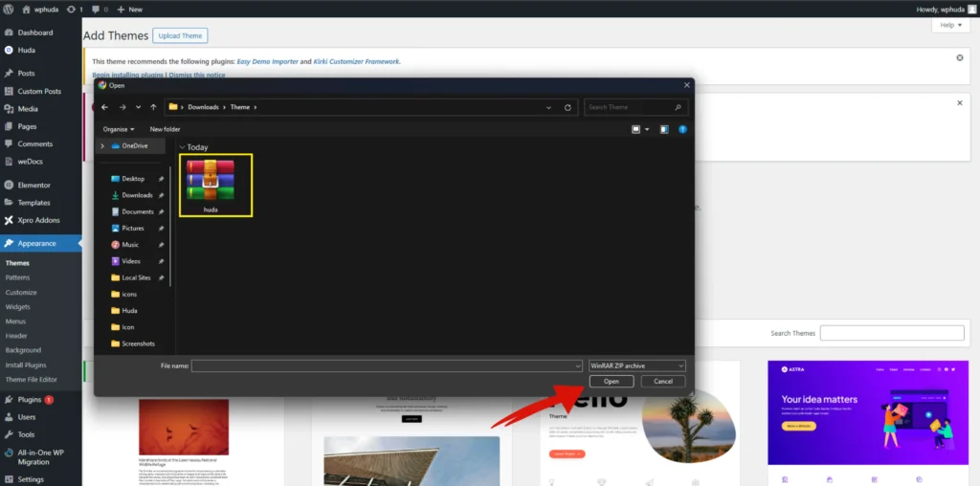Click the Upload Theme button
980x486 pixels.
point(180,35)
